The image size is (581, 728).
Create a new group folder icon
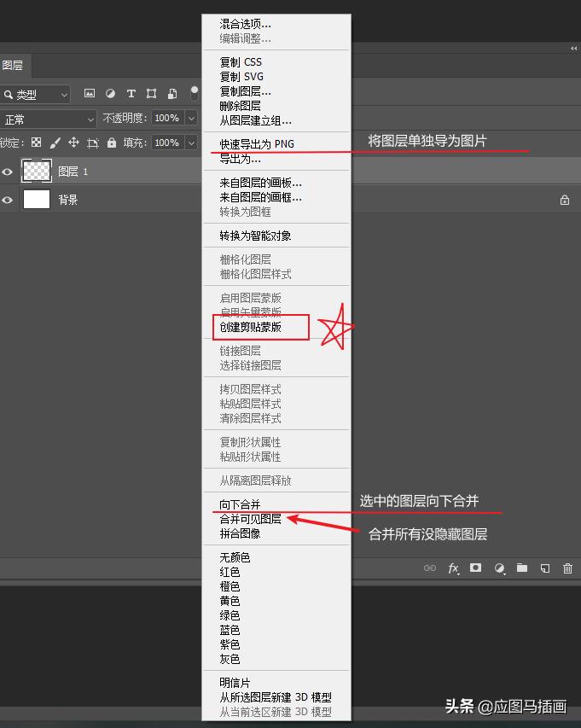[x=522, y=568]
